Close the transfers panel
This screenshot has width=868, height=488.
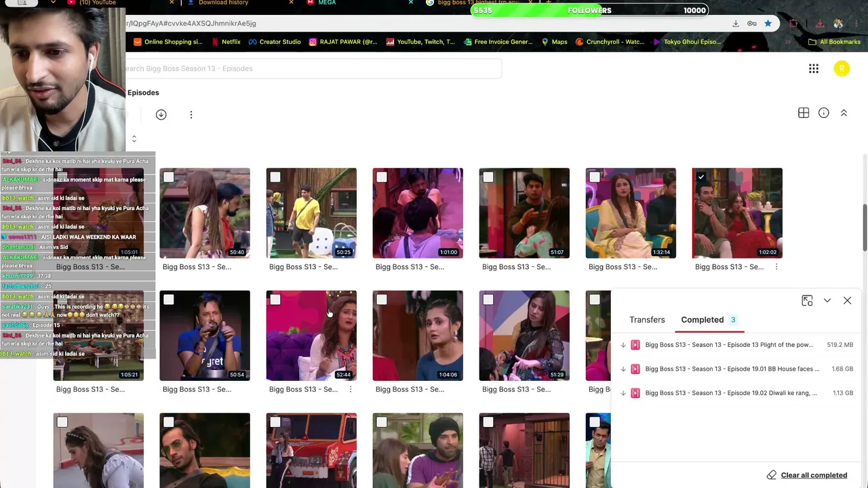click(847, 301)
